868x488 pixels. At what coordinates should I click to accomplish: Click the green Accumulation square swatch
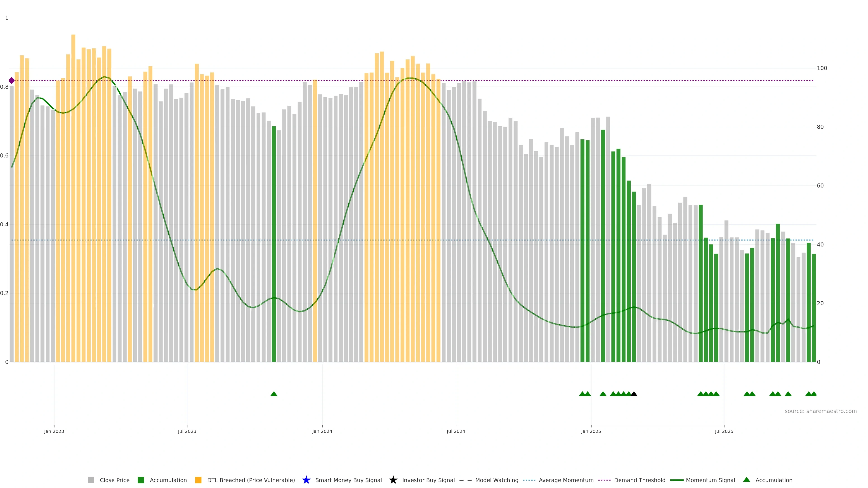coord(141,480)
